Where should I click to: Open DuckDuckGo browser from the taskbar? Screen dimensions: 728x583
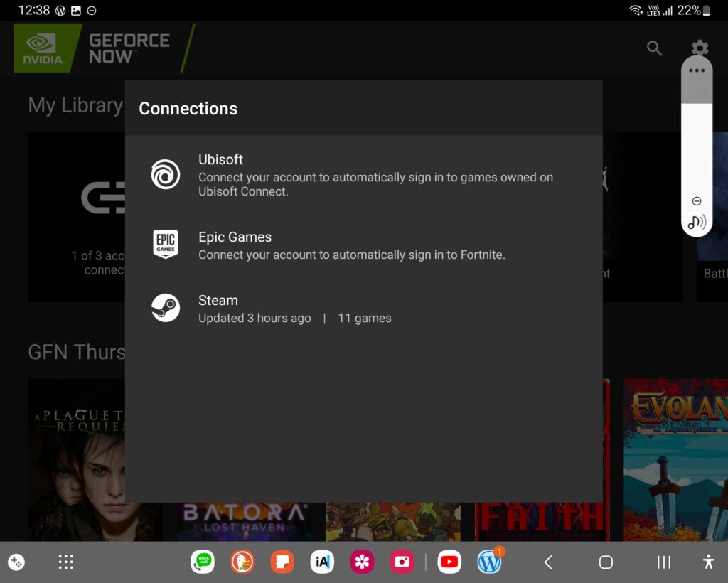pyautogui.click(x=242, y=562)
